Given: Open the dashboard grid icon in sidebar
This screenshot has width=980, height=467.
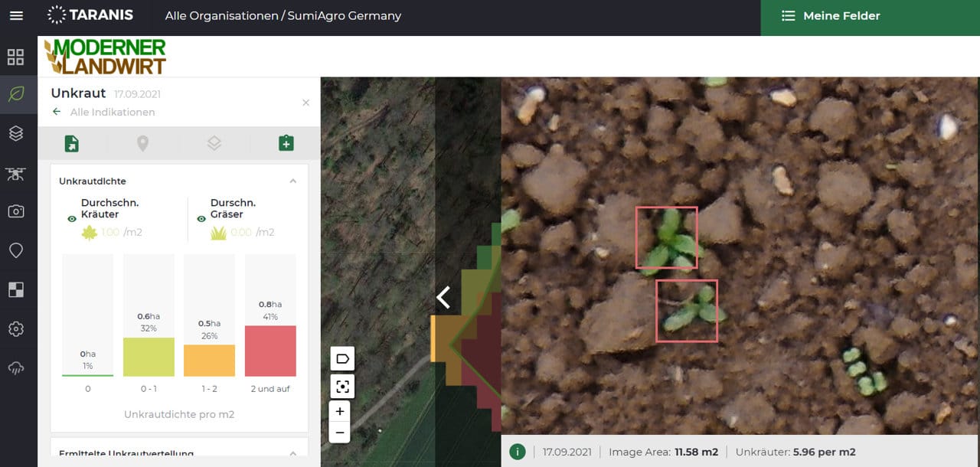Looking at the screenshot, I should point(16,57).
